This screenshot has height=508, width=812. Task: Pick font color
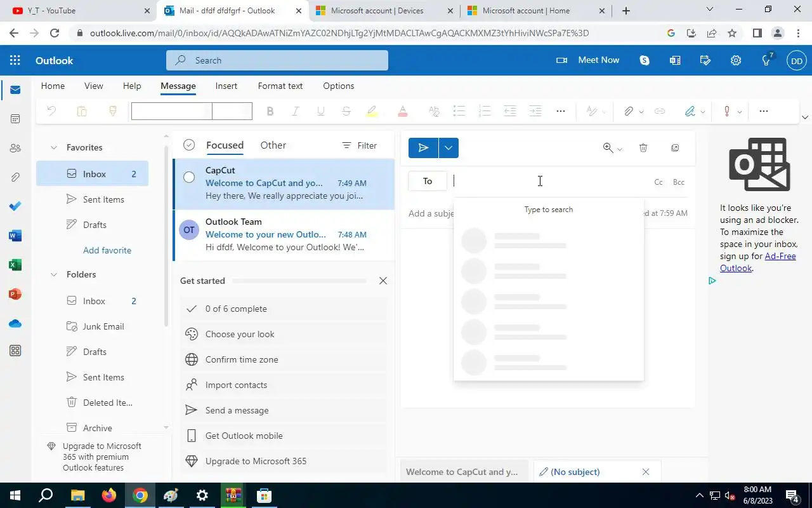[402, 111]
